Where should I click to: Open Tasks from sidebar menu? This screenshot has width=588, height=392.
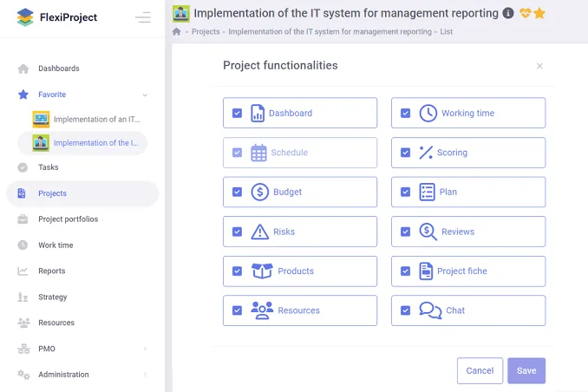coord(49,167)
